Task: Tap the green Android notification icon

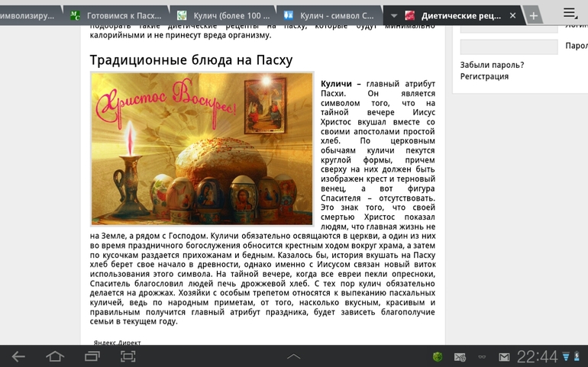Action: coord(438,356)
